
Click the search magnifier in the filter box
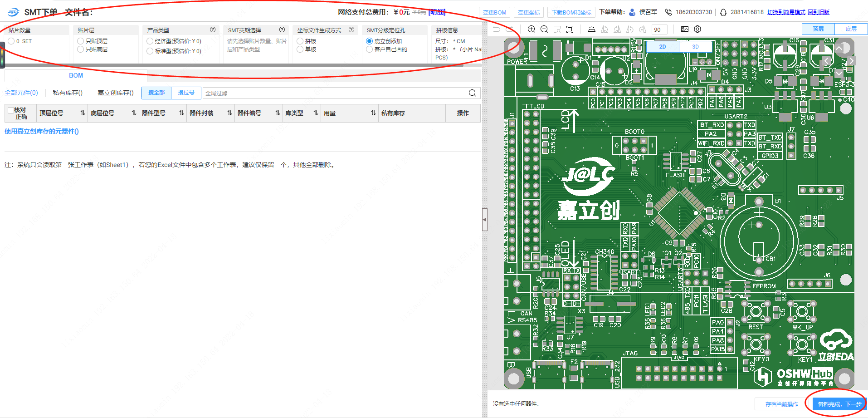(472, 93)
